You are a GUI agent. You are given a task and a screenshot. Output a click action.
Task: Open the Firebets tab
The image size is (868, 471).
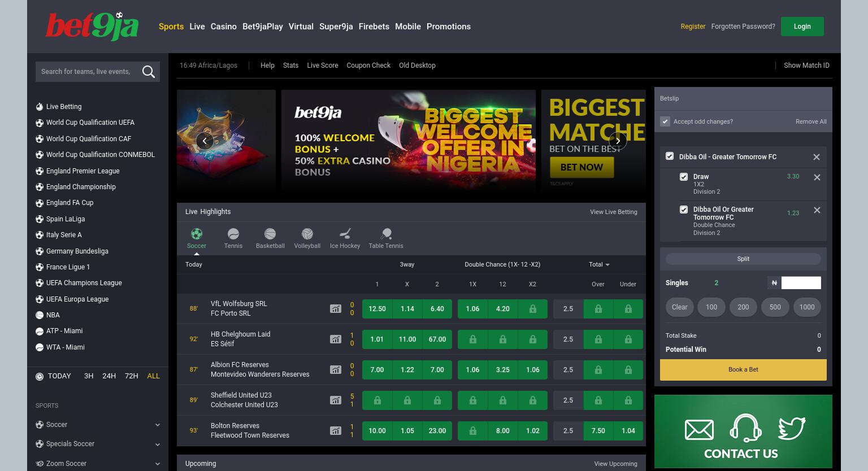pyautogui.click(x=374, y=27)
